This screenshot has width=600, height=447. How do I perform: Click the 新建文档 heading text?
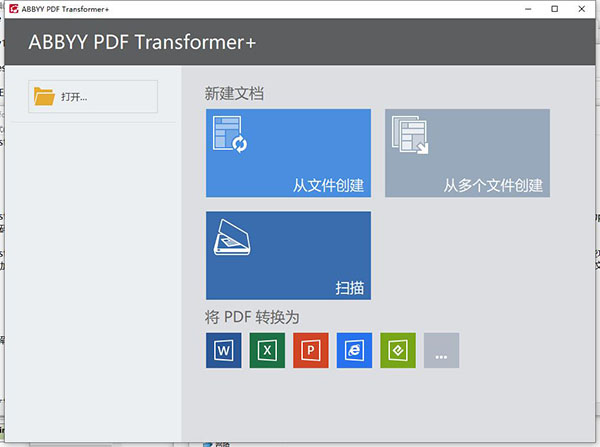click(x=234, y=94)
